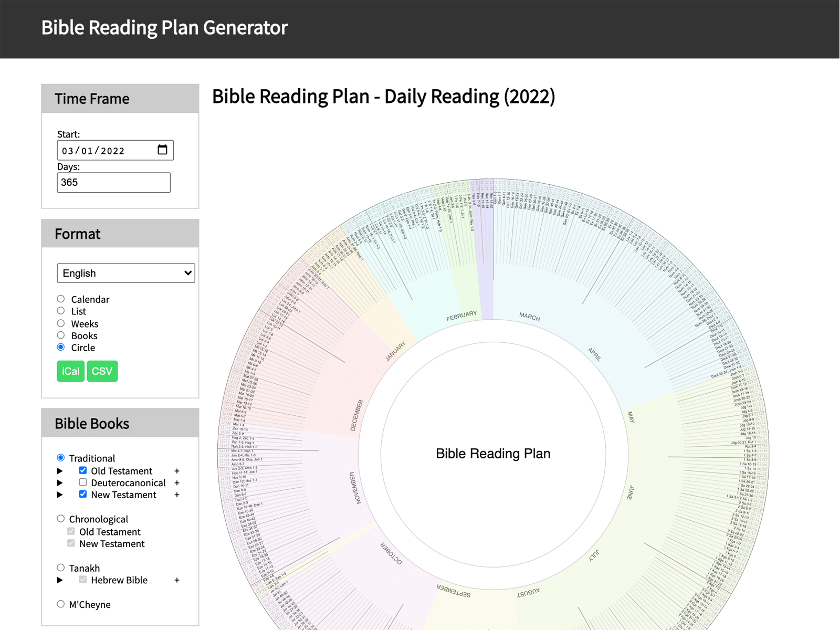The height and width of the screenshot is (630, 840).
Task: Click the Days number input field
Action: [x=113, y=183]
